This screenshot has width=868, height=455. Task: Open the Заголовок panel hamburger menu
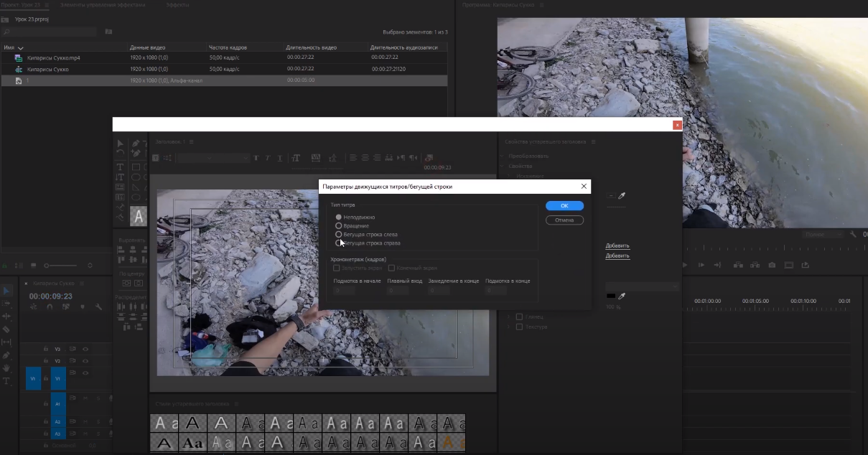coord(191,142)
